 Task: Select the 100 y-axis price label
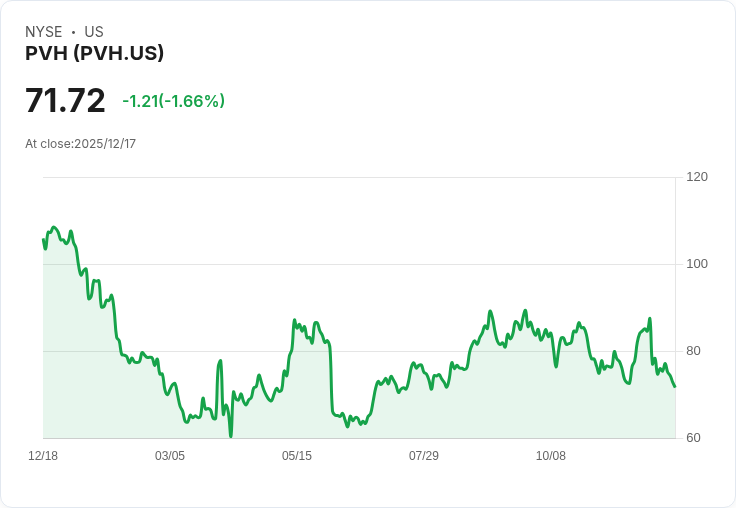click(x=697, y=264)
